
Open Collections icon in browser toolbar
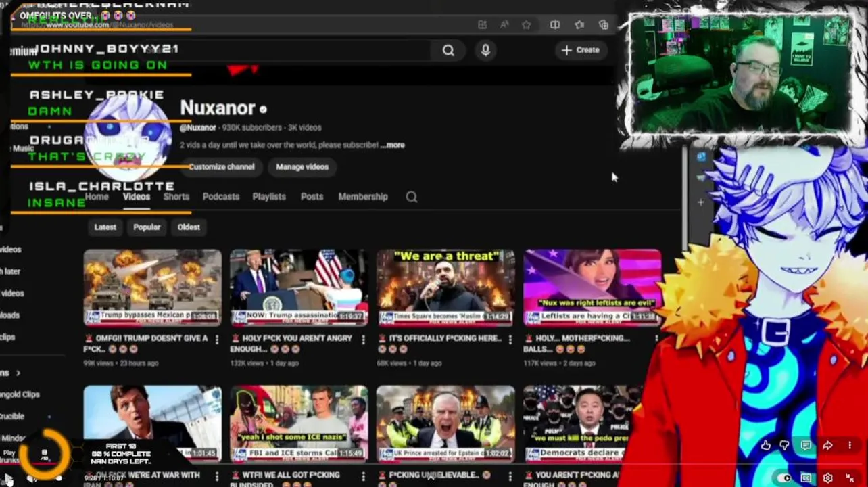tap(604, 25)
